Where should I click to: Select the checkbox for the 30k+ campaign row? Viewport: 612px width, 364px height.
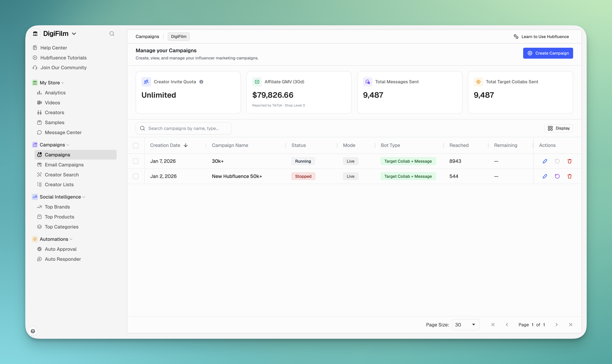tap(136, 161)
